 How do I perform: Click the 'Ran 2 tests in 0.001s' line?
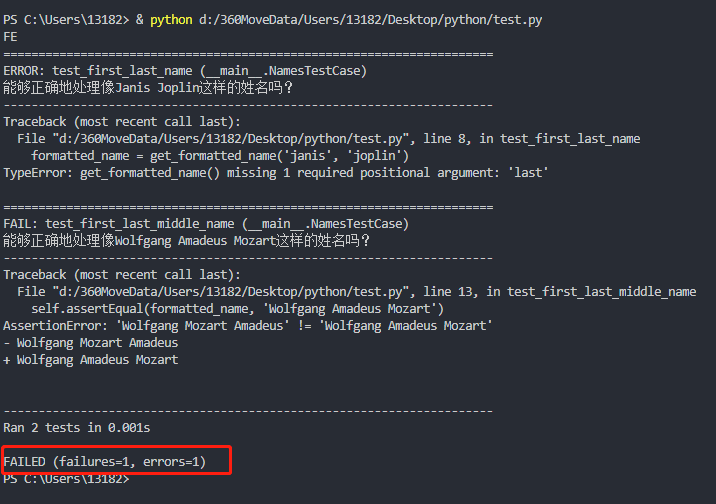tap(77, 428)
